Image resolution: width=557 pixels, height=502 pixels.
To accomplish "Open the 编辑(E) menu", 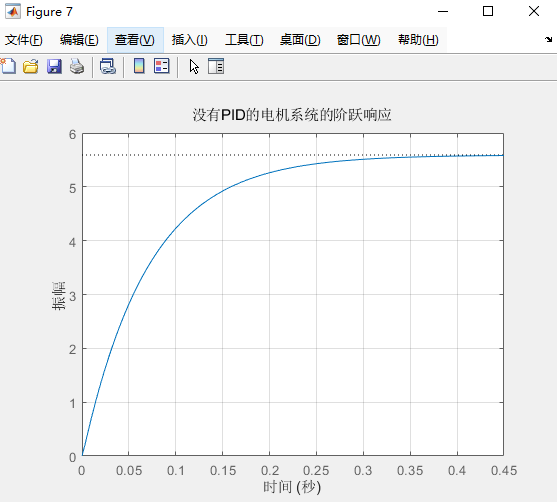I will pyautogui.click(x=79, y=40).
